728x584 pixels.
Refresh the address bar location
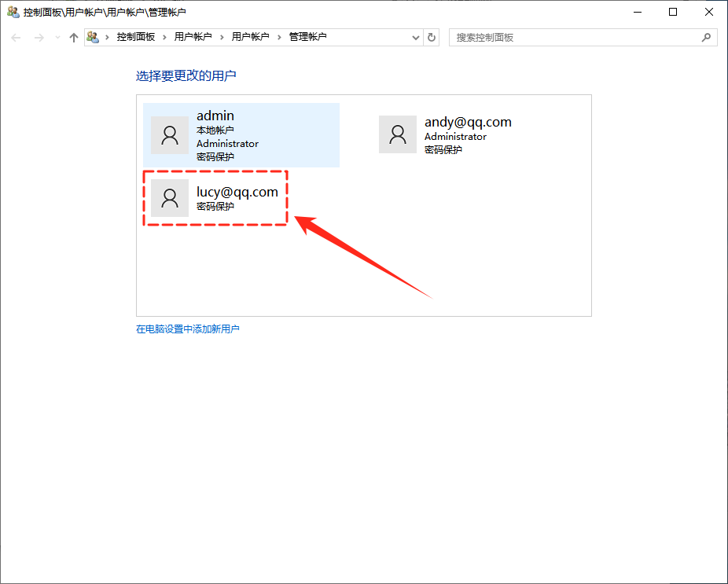(x=432, y=37)
